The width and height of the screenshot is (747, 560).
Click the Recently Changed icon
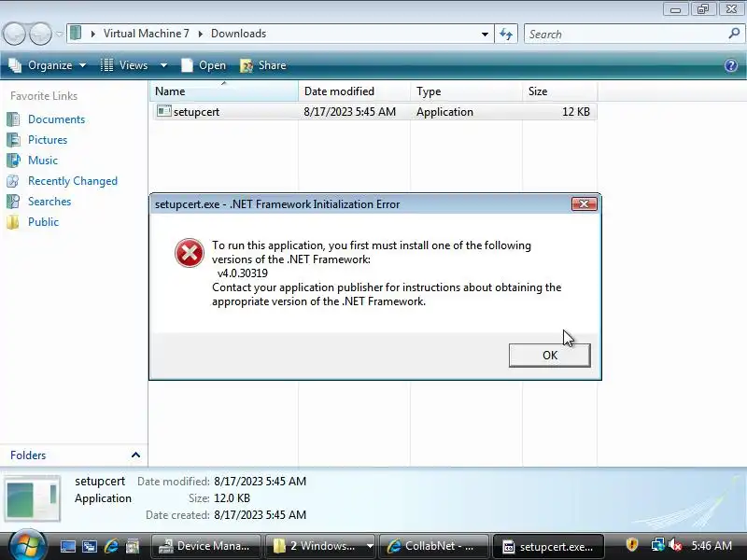tap(13, 181)
